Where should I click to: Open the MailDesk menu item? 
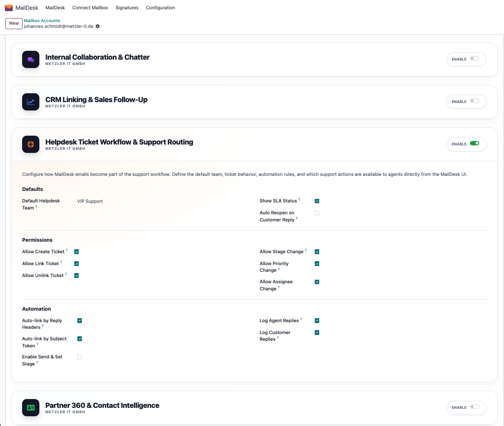[55, 8]
